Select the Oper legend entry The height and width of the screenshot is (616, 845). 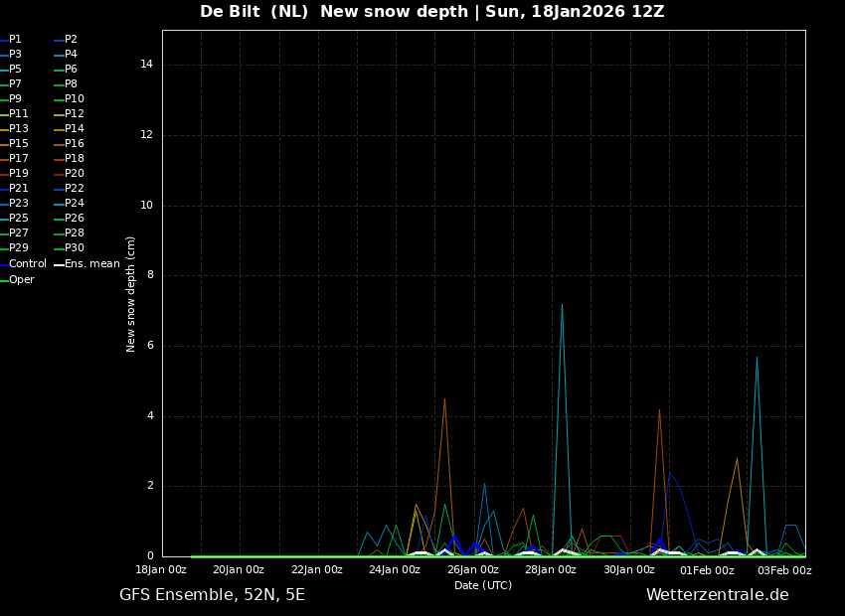pos(17,280)
